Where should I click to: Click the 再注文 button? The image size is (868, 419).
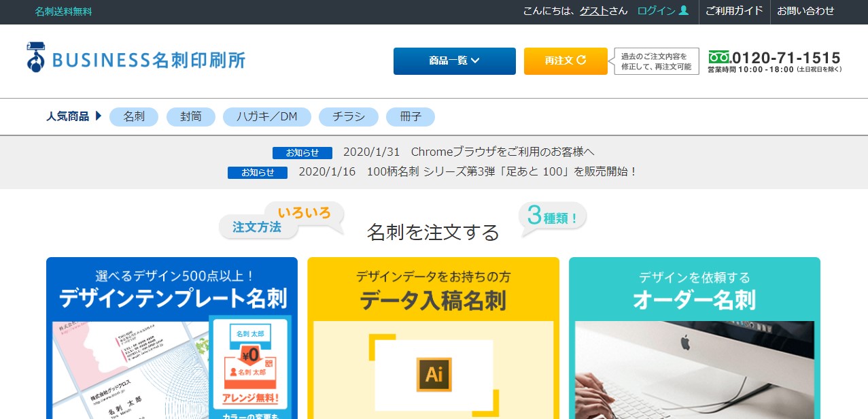click(566, 61)
